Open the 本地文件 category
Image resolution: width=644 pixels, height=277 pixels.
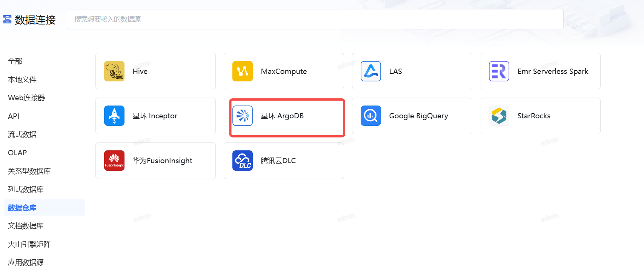pyautogui.click(x=22, y=80)
